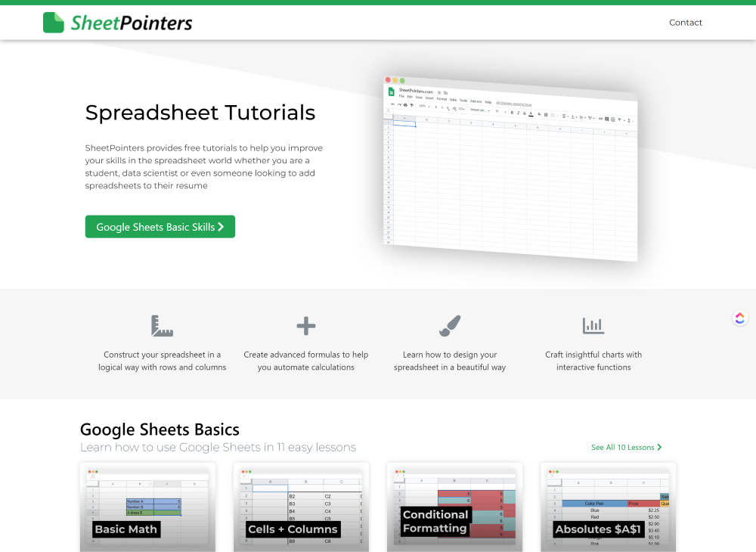Click the plus icon for advanced formulas
756x552 pixels.
[306, 326]
